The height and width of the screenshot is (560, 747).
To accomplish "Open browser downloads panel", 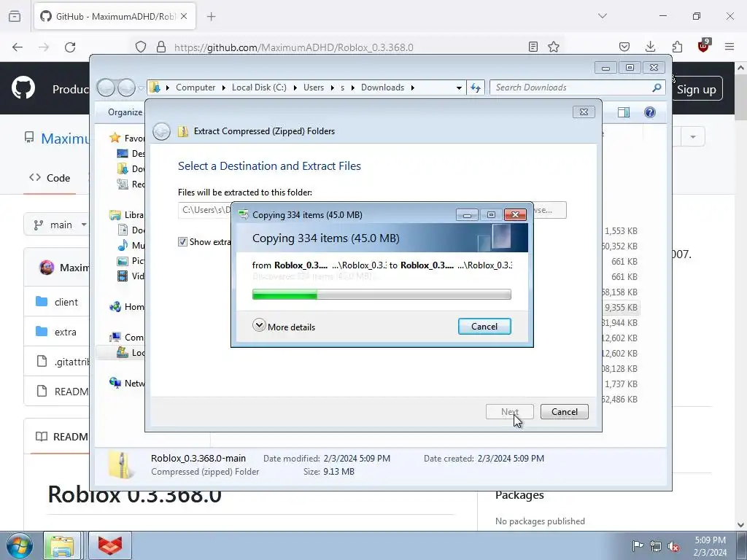I will tap(650, 47).
